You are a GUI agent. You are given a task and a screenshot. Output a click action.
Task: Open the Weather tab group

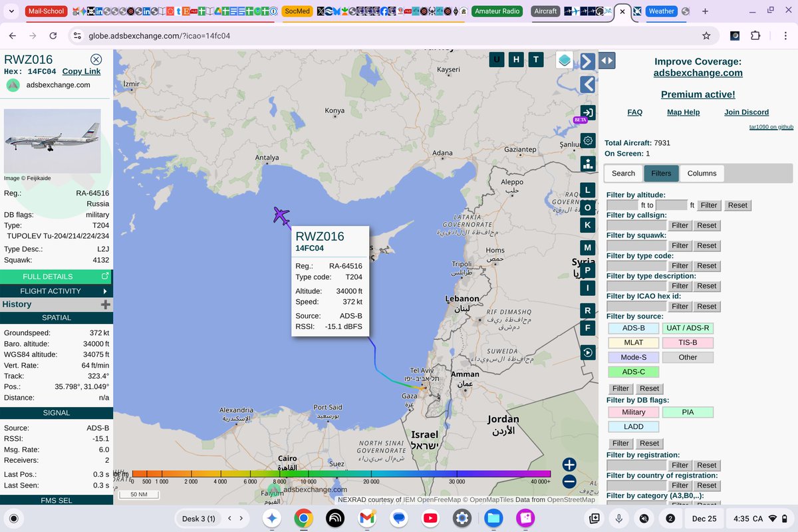click(x=661, y=11)
